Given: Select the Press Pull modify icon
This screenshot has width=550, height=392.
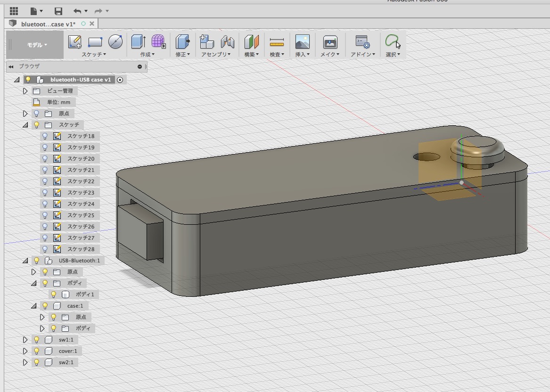Looking at the screenshot, I should [182, 42].
